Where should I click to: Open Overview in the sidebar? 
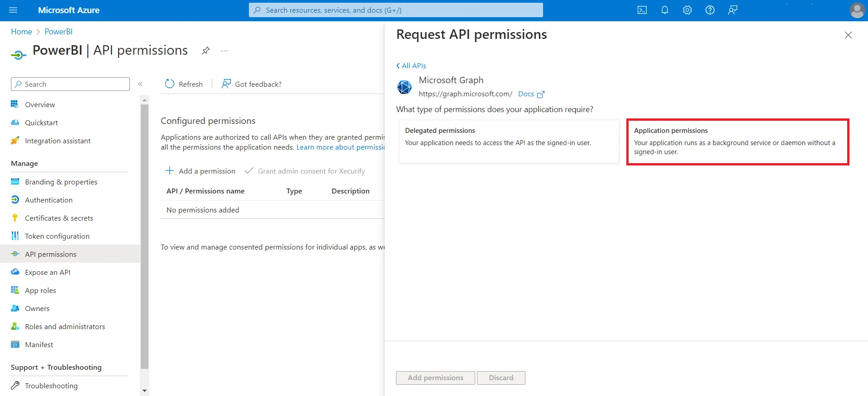(40, 104)
